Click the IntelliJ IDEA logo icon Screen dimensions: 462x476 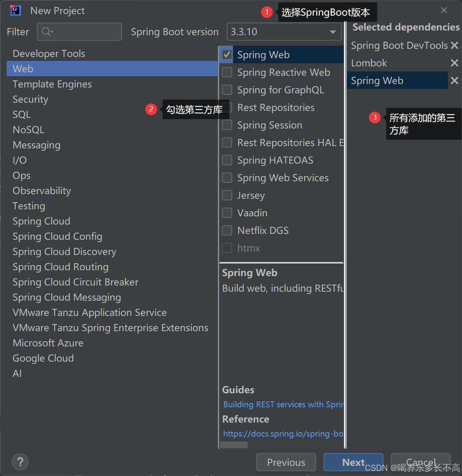pyautogui.click(x=16, y=11)
